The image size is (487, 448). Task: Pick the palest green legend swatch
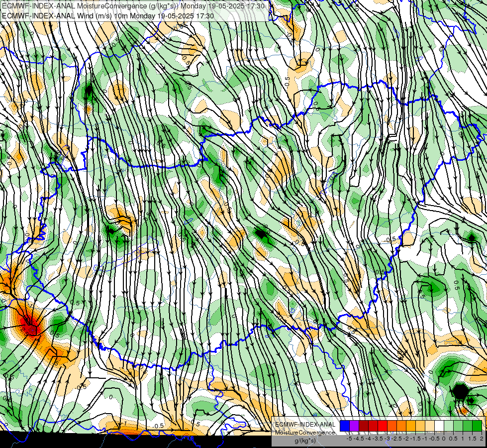point(449,426)
